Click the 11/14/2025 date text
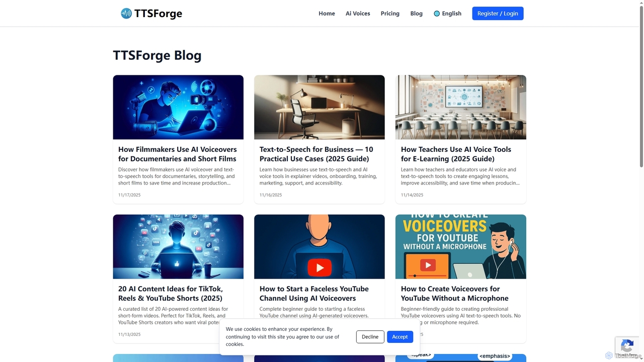Image resolution: width=644 pixels, height=362 pixels. click(412, 195)
